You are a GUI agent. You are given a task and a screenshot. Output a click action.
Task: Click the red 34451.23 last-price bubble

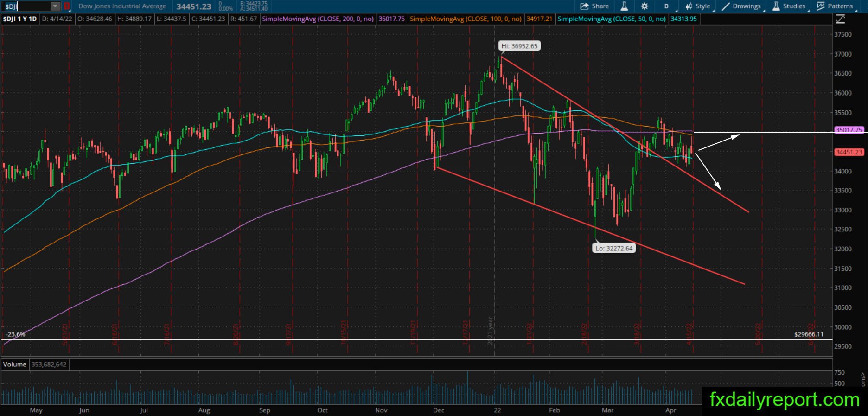coord(849,152)
